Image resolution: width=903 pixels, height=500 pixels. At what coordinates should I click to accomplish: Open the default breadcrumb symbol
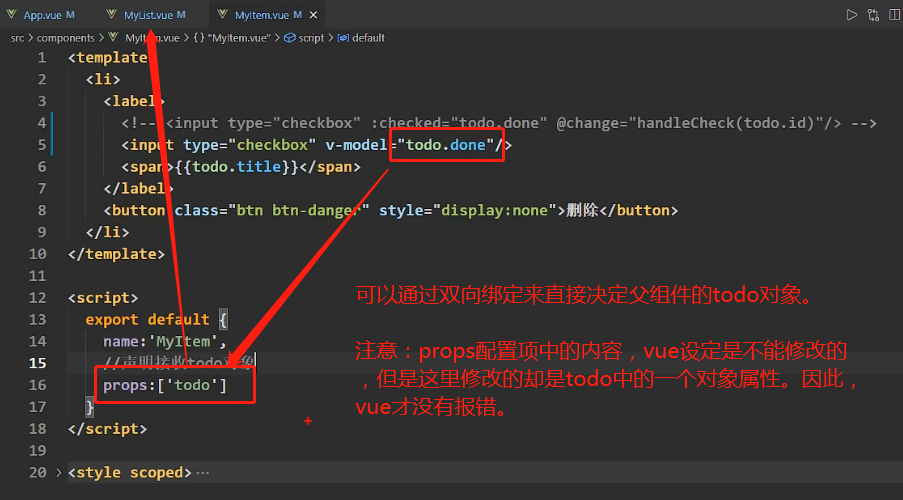coord(368,38)
